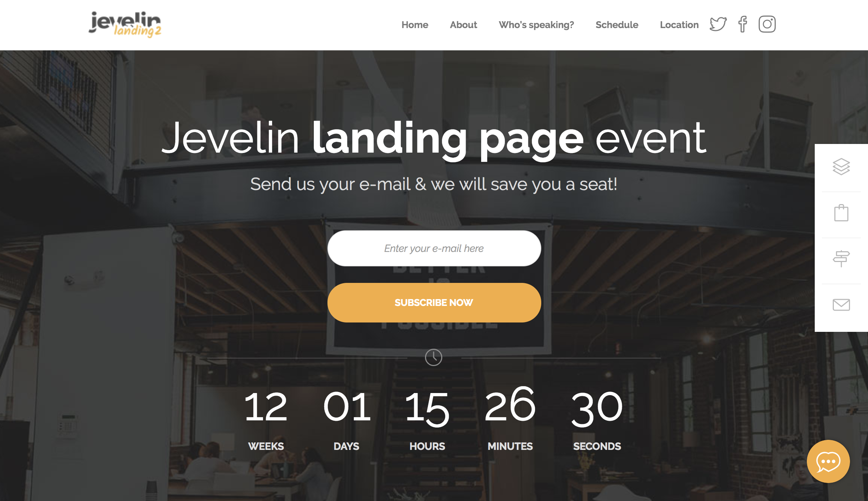Click the Instagram icon in navbar
This screenshot has height=501, width=868.
(765, 24)
